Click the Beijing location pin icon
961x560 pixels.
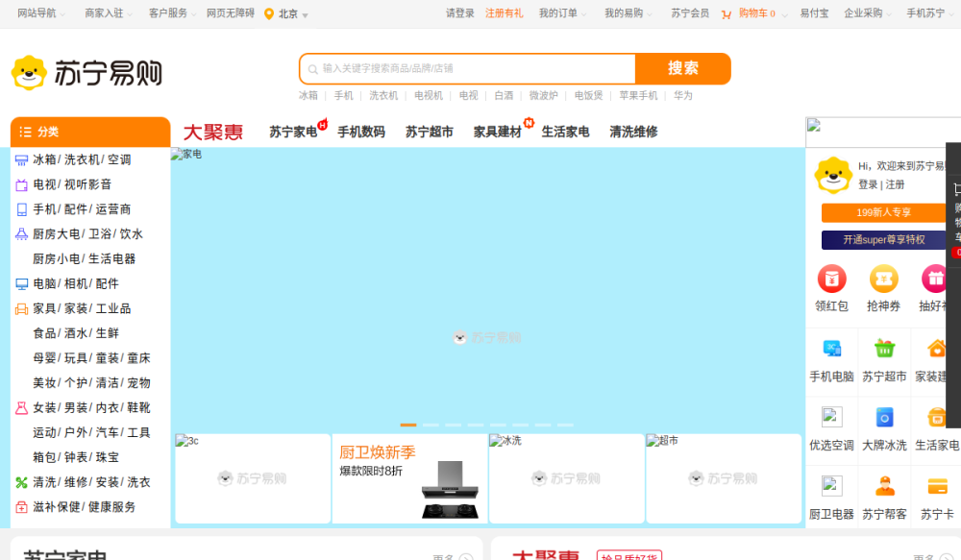pyautogui.click(x=268, y=13)
